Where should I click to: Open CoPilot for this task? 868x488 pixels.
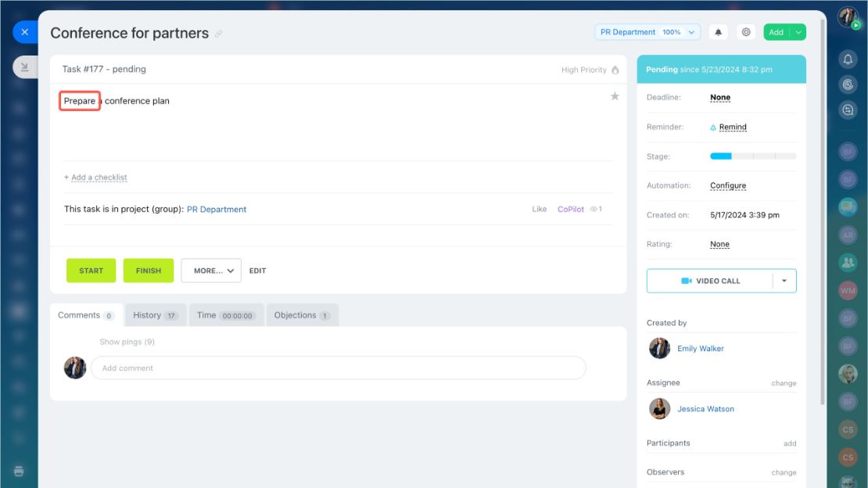571,209
